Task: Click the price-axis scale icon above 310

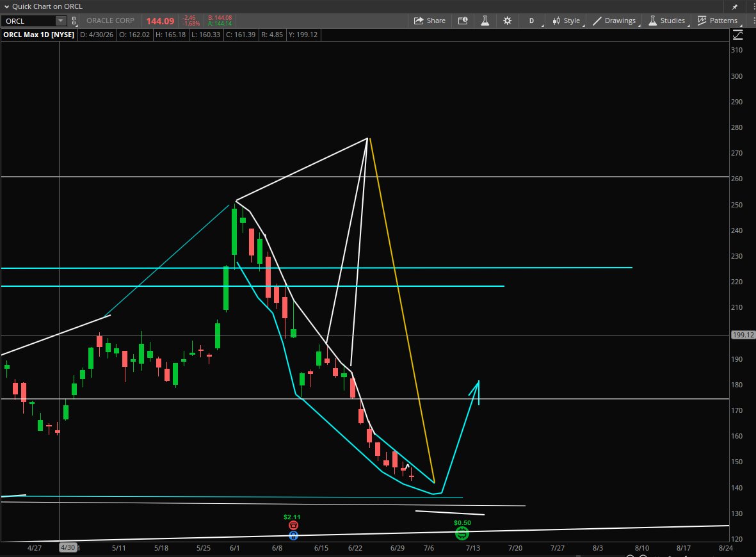Action: pos(737,35)
